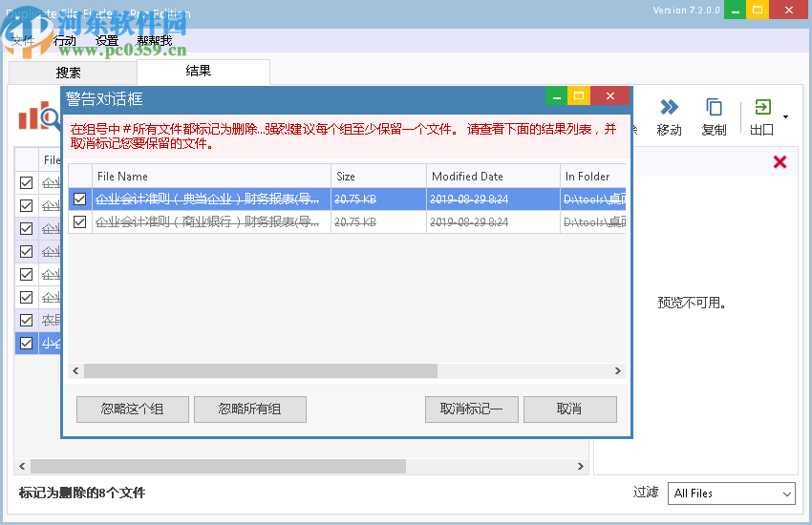This screenshot has width=812, height=525.
Task: Click the dialog horizontal scrollbar thumb
Action: click(261, 371)
